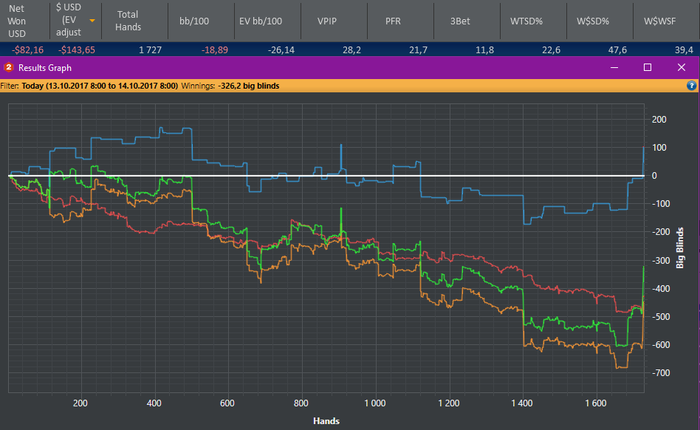Click the EV bb/100 column header

[x=261, y=21]
